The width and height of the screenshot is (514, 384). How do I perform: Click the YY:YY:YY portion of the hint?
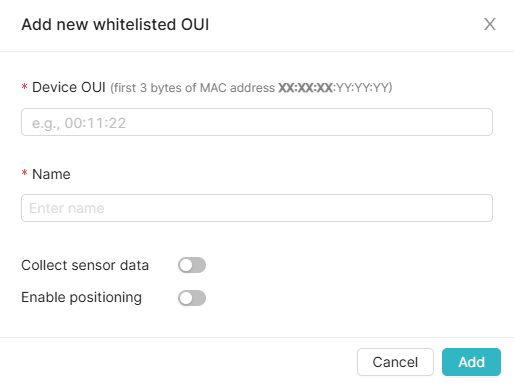[362, 88]
